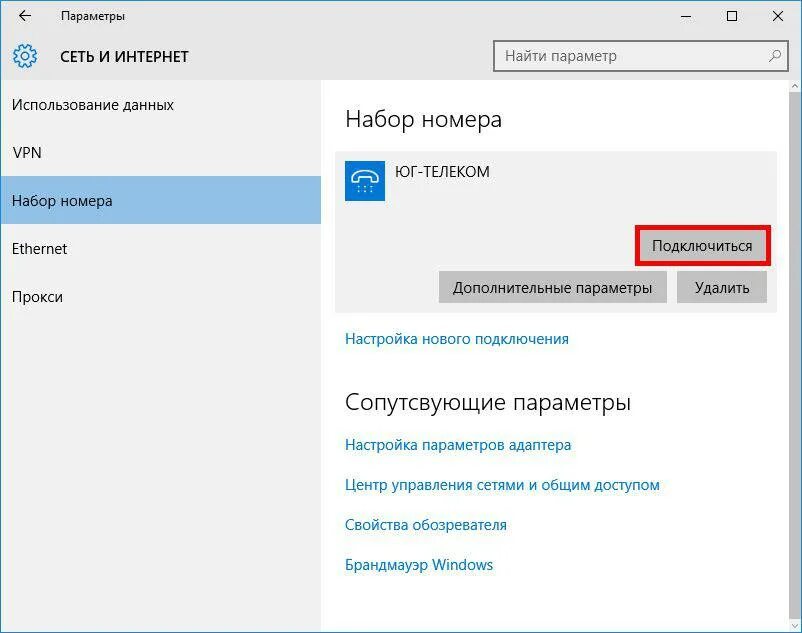
Task: Minimize the Параметры window
Action: click(x=686, y=16)
